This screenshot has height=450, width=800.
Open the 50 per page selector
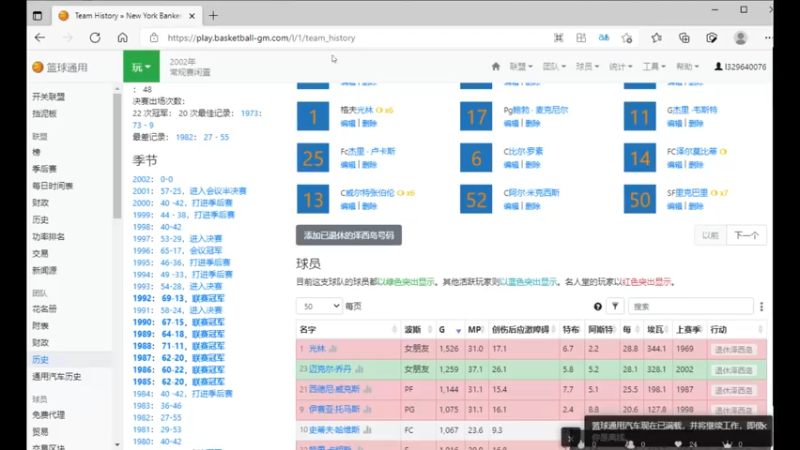[319, 306]
